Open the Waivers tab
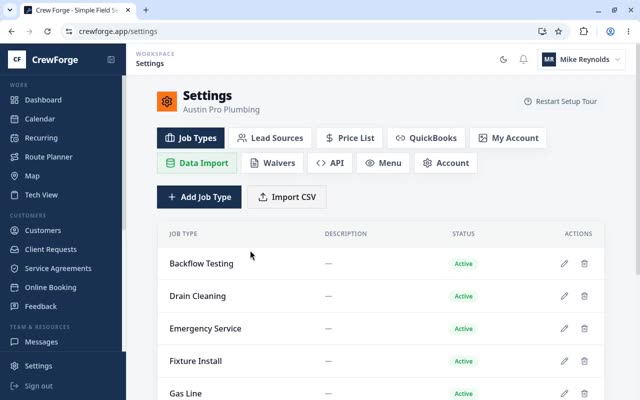The image size is (640, 400). click(x=272, y=163)
